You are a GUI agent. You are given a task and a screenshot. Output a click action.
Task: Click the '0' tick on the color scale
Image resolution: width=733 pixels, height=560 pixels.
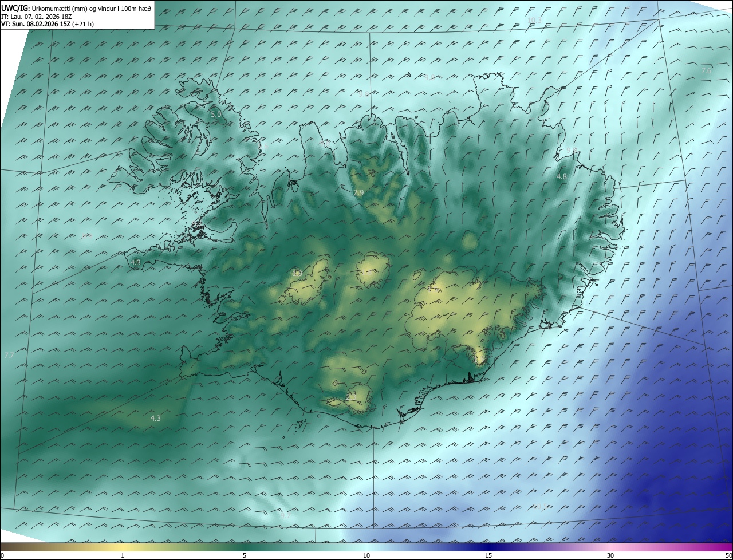[2, 556]
